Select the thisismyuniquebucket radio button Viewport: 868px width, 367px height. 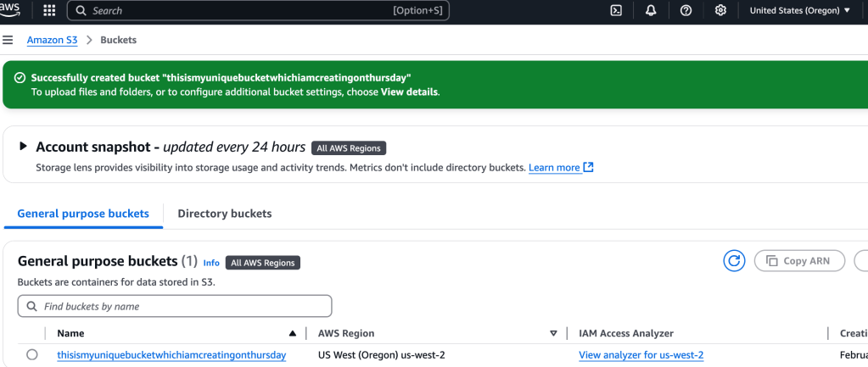coord(32,355)
